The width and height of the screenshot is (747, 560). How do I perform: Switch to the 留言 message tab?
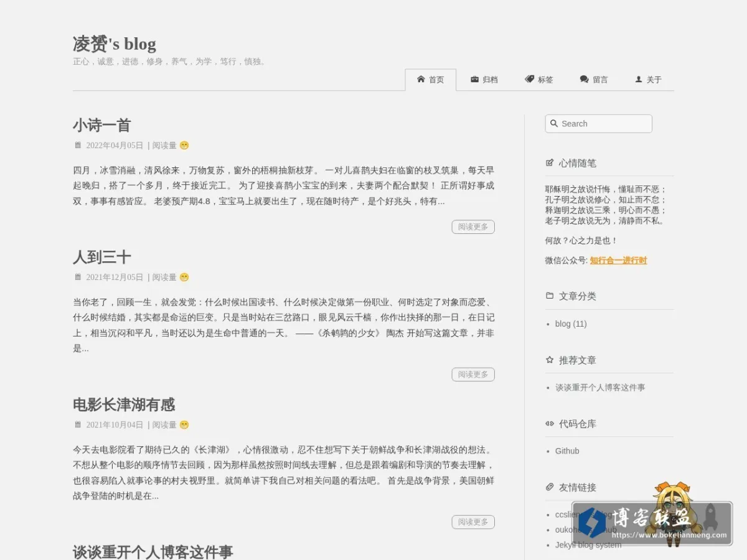(593, 80)
